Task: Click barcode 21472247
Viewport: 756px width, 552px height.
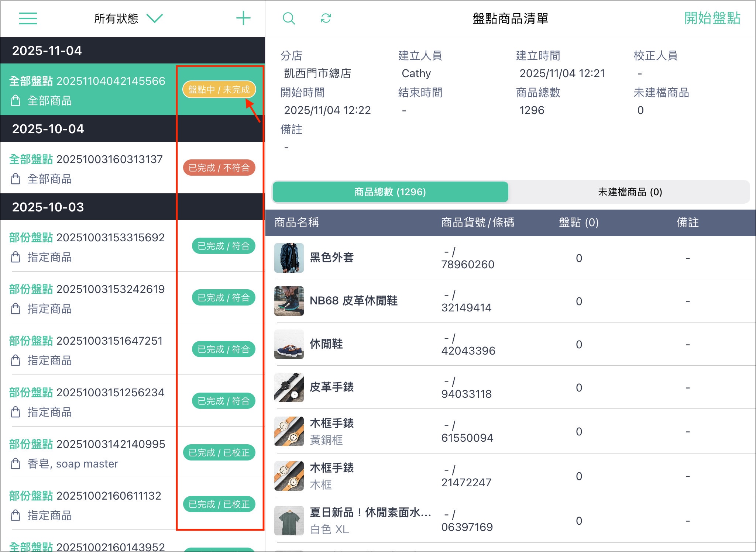Action: 467,483
